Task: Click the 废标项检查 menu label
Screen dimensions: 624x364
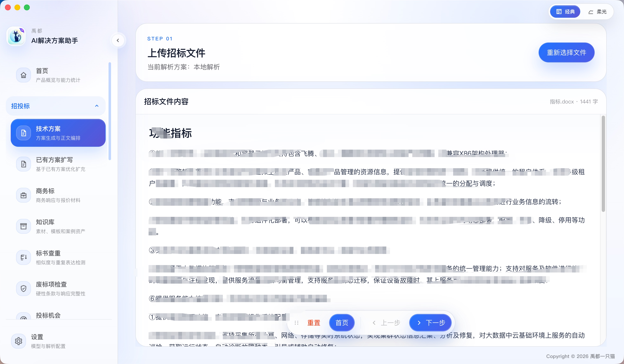Action: [x=51, y=284]
